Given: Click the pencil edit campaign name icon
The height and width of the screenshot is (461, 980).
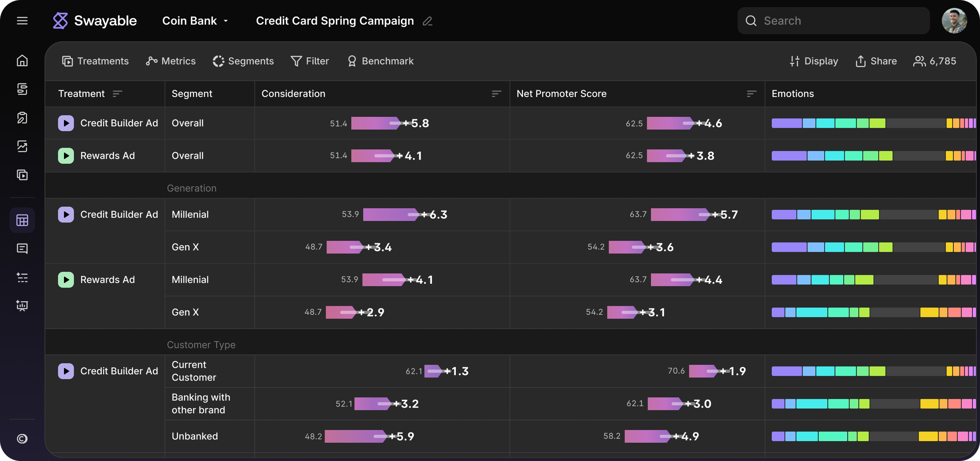Looking at the screenshot, I should tap(428, 21).
